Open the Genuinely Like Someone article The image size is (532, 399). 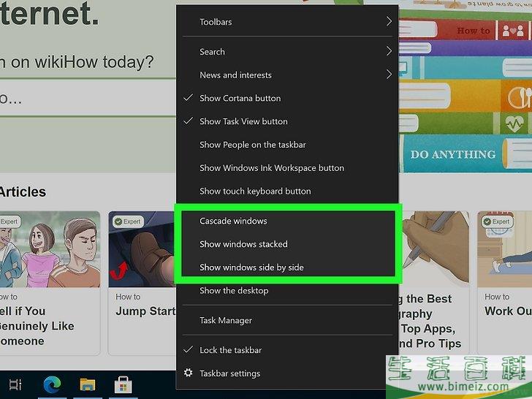pos(37,326)
